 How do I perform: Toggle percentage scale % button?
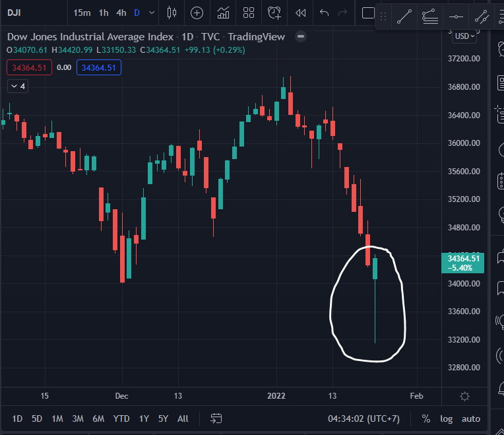point(426,418)
